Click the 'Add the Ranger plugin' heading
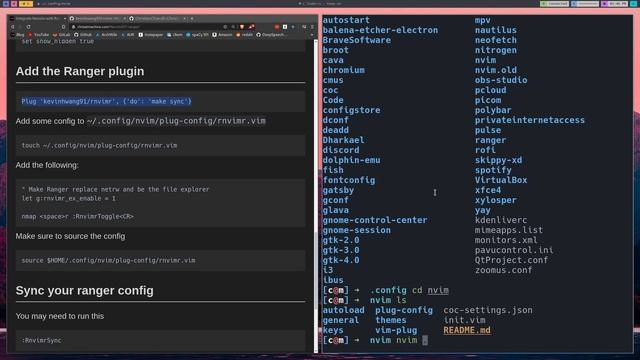Image resolution: width=640 pixels, height=360 pixels. [80, 71]
